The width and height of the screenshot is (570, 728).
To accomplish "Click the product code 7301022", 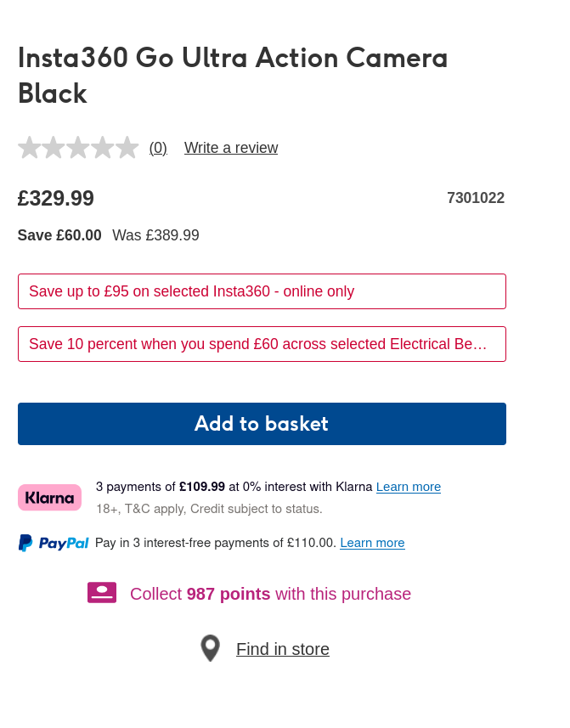I will pyautogui.click(x=476, y=198).
